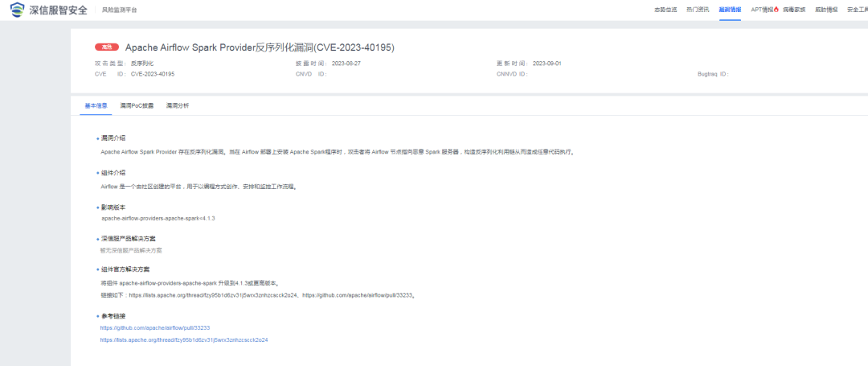Image resolution: width=868 pixels, height=366 pixels.
Task: Click the 风险监测平台 platform label
Action: tap(119, 10)
